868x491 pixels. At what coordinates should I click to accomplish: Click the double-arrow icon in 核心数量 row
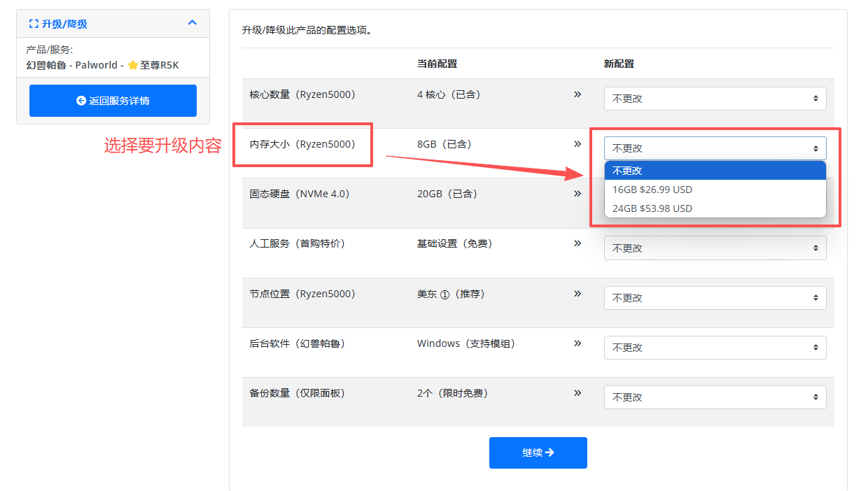tap(577, 94)
